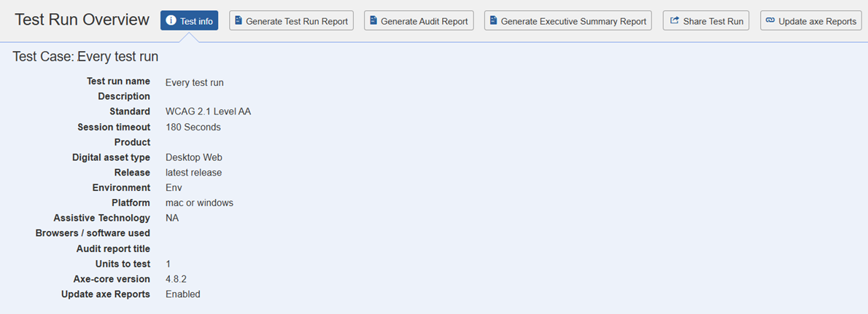Click the link icon on Update axe Reports
This screenshot has width=868, height=314.
pos(770,21)
